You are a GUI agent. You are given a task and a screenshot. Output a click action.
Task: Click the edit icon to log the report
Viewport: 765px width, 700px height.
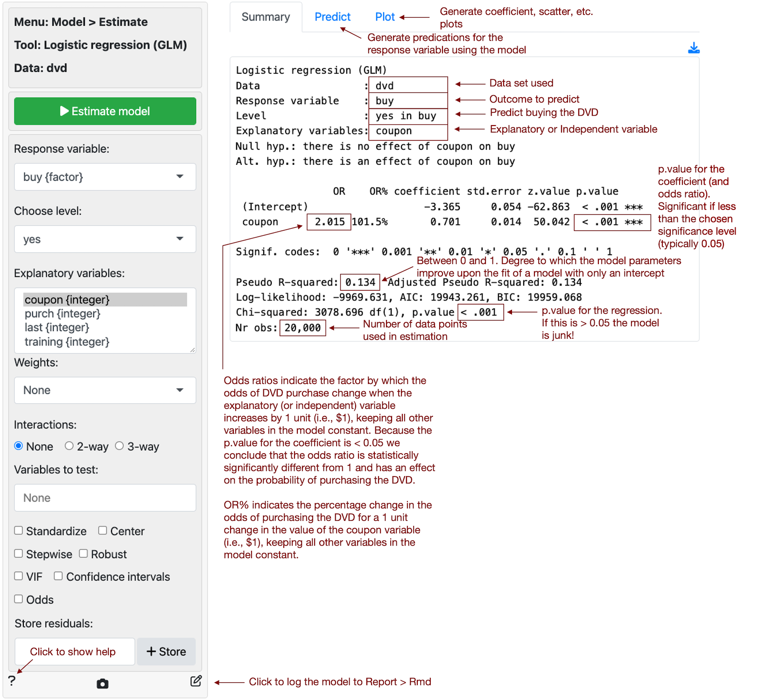pos(196,681)
